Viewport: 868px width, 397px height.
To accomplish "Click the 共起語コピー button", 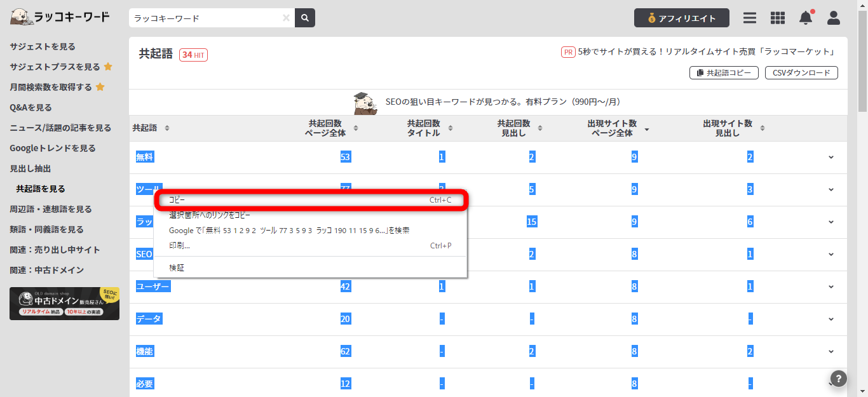I will tap(724, 73).
